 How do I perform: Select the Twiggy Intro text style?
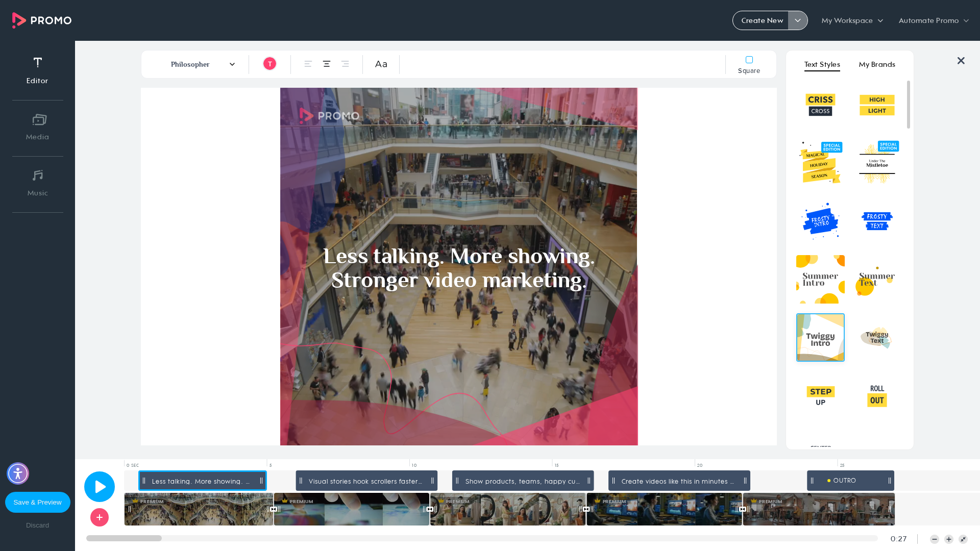click(820, 337)
